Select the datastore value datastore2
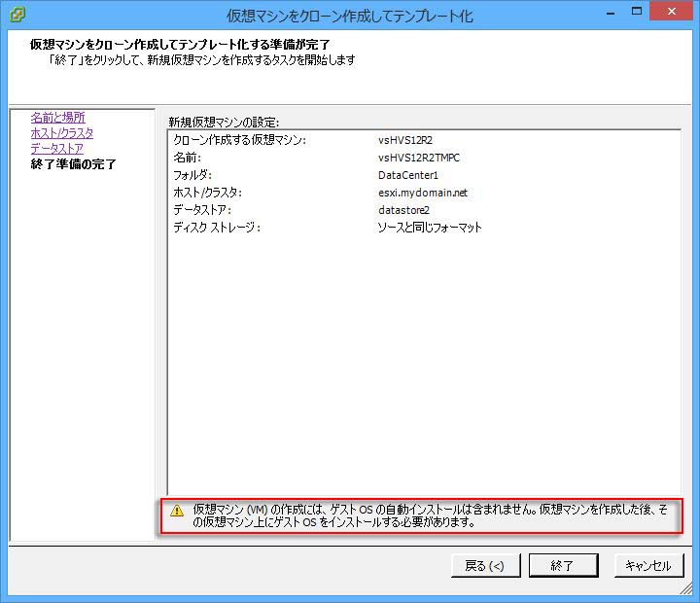The height and width of the screenshot is (603, 700). (403, 210)
